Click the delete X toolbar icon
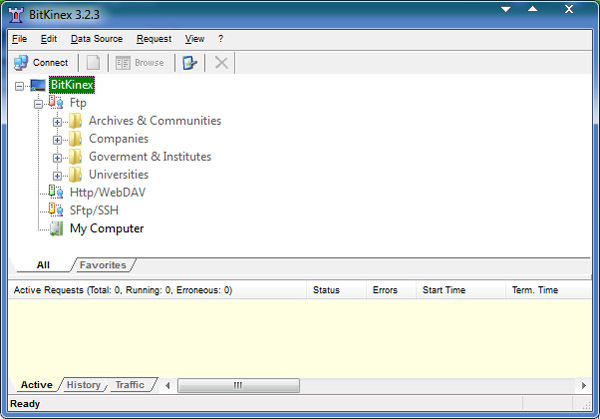600x419 pixels. pyautogui.click(x=221, y=63)
